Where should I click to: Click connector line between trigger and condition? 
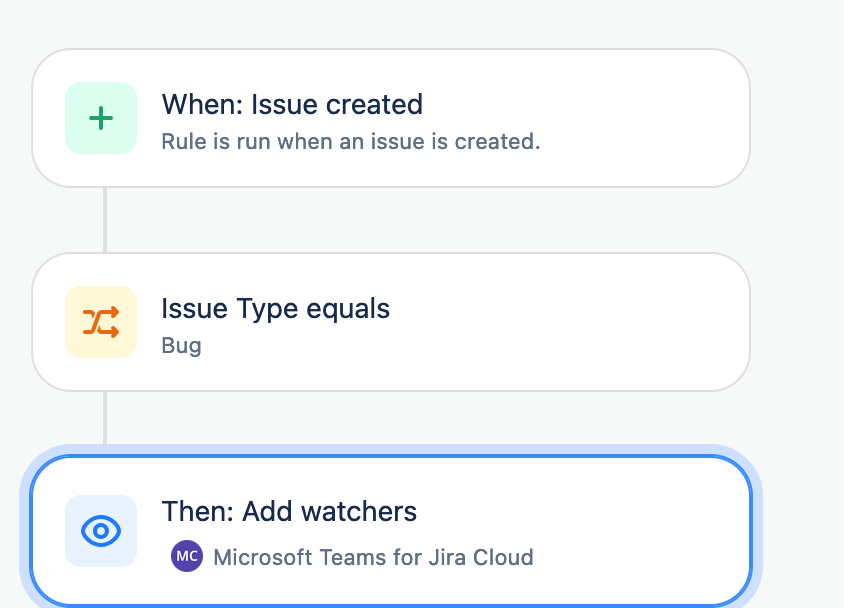point(105,220)
